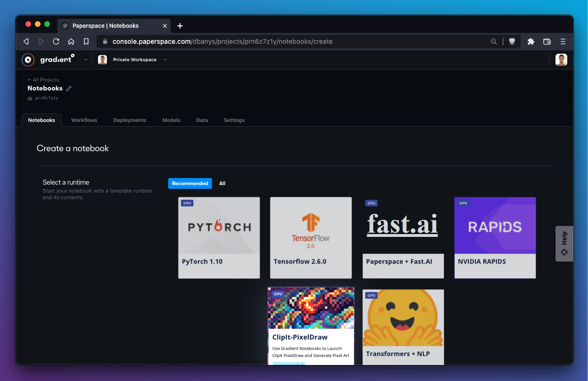This screenshot has height=381, width=588.
Task: Click the project ID prn6z7z1y
Action: pyautogui.click(x=47, y=98)
